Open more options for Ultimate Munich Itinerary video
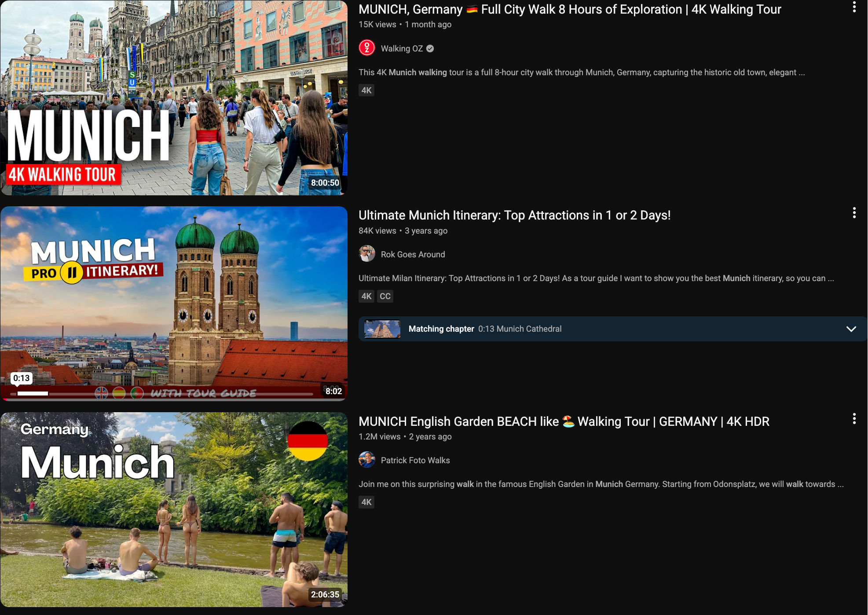 (854, 213)
